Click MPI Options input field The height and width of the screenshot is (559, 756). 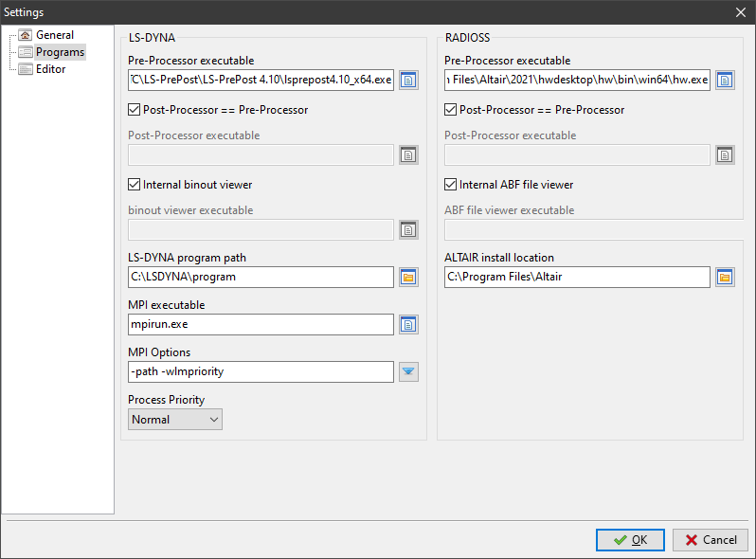261,371
